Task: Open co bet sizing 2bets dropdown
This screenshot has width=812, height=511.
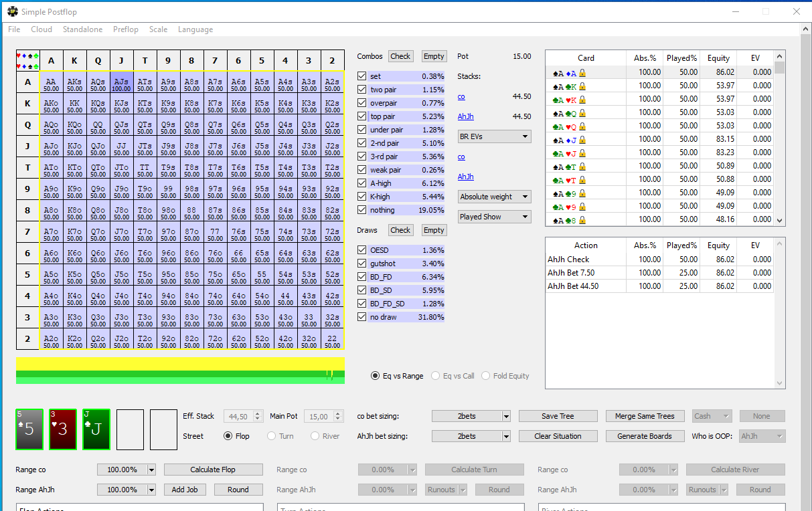Action: (x=471, y=416)
